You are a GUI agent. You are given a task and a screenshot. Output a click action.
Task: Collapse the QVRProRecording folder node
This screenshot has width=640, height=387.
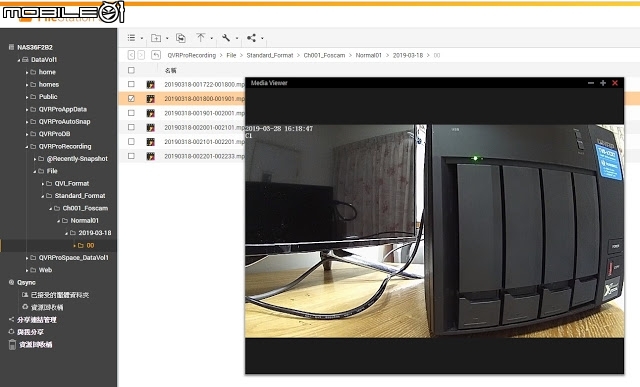click(x=27, y=147)
